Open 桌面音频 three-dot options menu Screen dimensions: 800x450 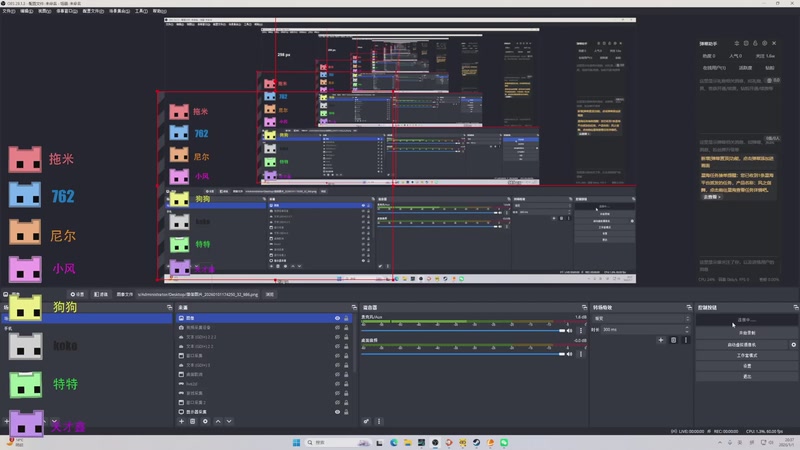(581, 354)
